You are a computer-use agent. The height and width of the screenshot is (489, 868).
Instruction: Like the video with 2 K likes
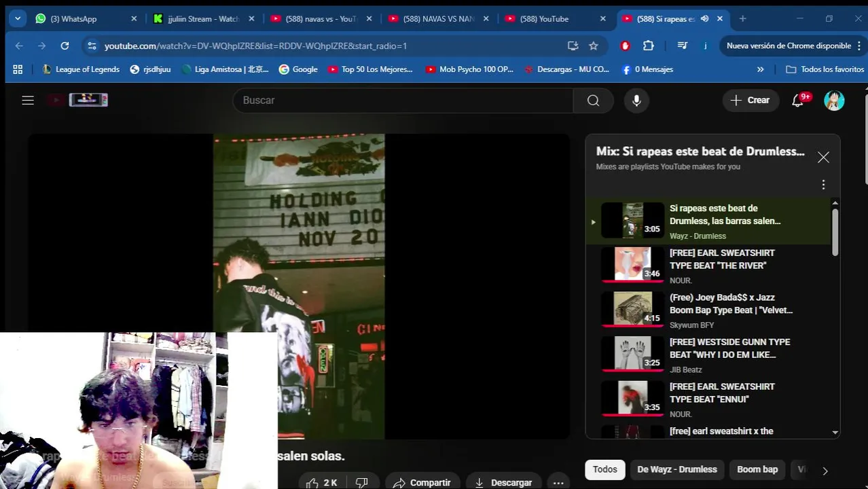point(321,483)
